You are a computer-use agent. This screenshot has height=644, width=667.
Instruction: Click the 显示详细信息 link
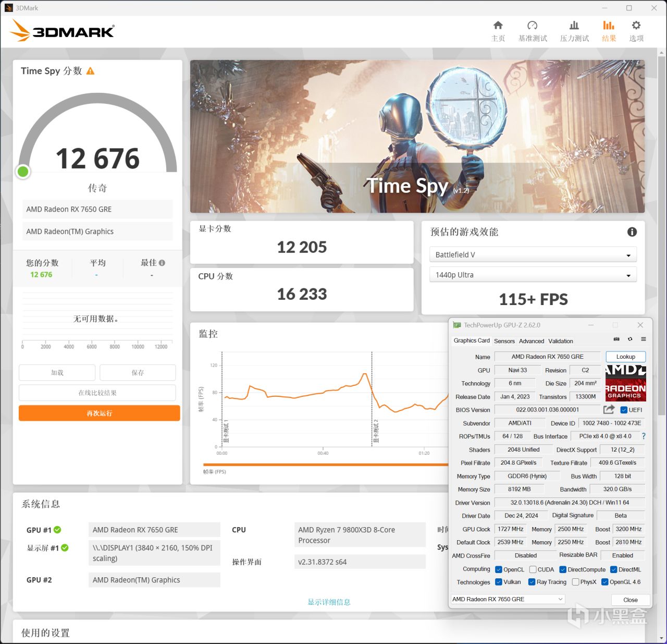click(329, 602)
